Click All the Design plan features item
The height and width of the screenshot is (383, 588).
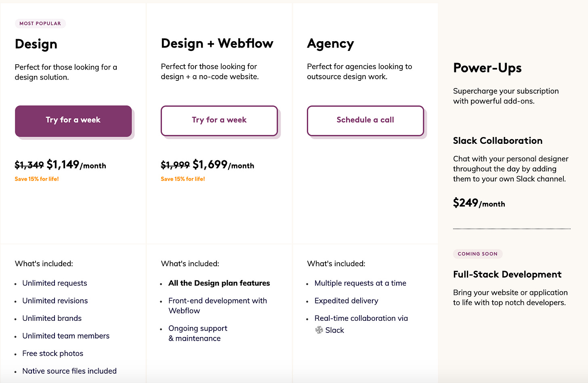[x=219, y=283]
